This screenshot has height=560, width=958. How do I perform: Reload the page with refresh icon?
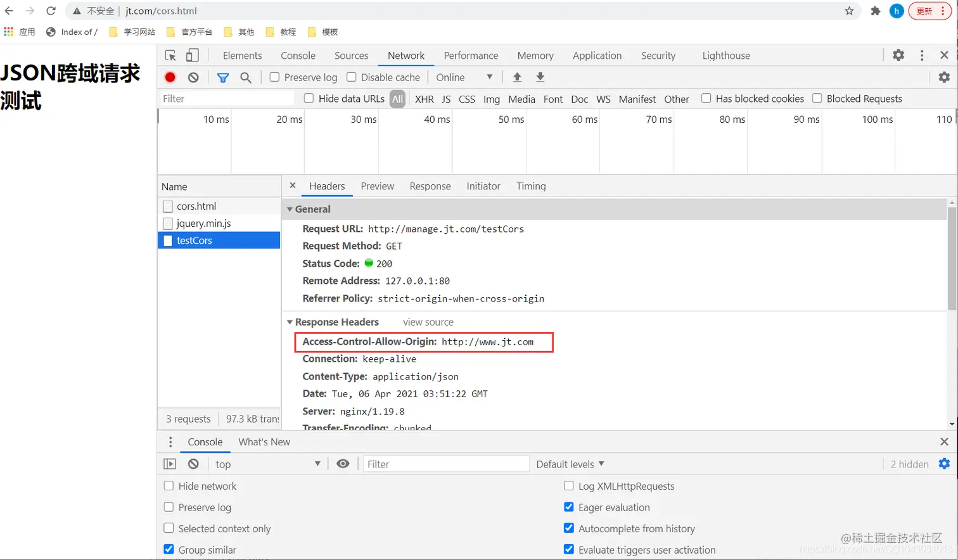pyautogui.click(x=51, y=11)
